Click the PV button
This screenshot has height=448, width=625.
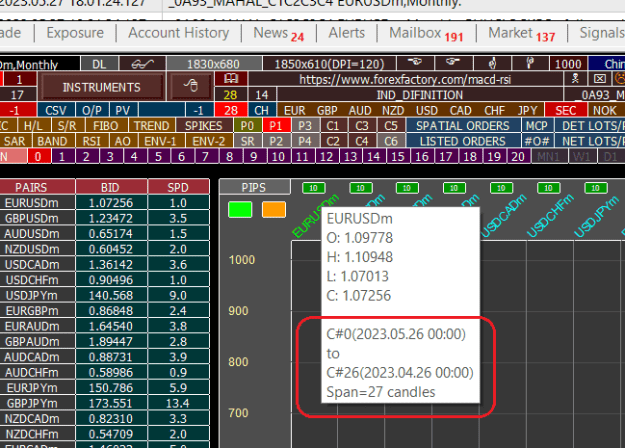pos(123,110)
